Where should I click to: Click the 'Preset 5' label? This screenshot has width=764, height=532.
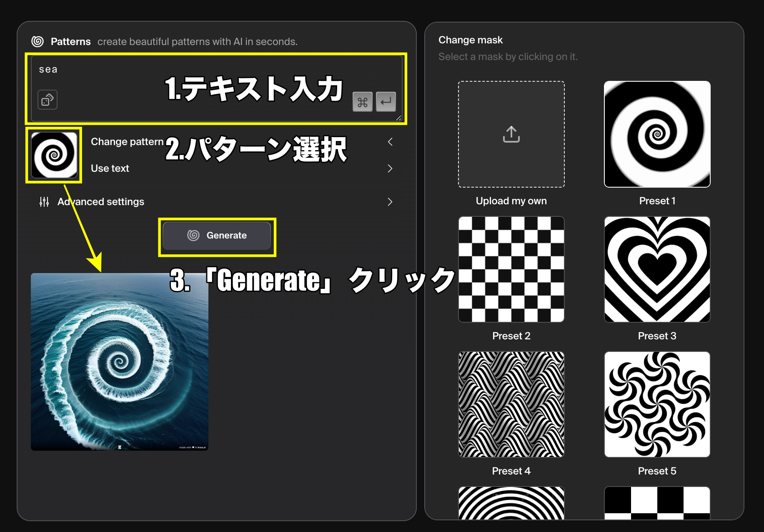[x=657, y=471]
